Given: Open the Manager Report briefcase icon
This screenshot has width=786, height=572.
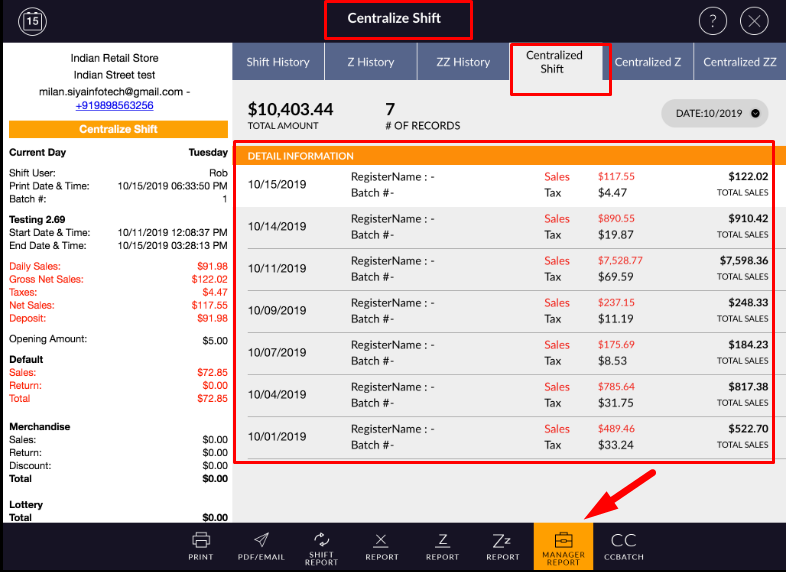Looking at the screenshot, I should (563, 546).
